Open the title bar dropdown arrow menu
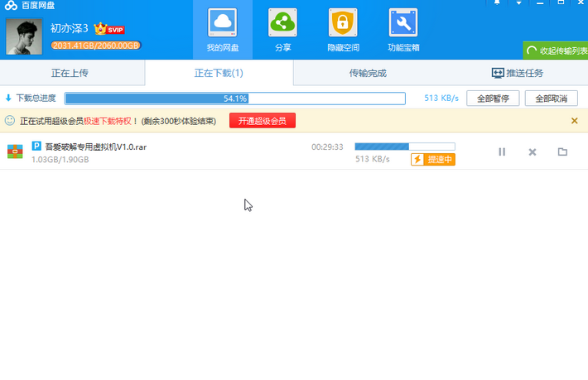The height and width of the screenshot is (380, 588). point(518,2)
